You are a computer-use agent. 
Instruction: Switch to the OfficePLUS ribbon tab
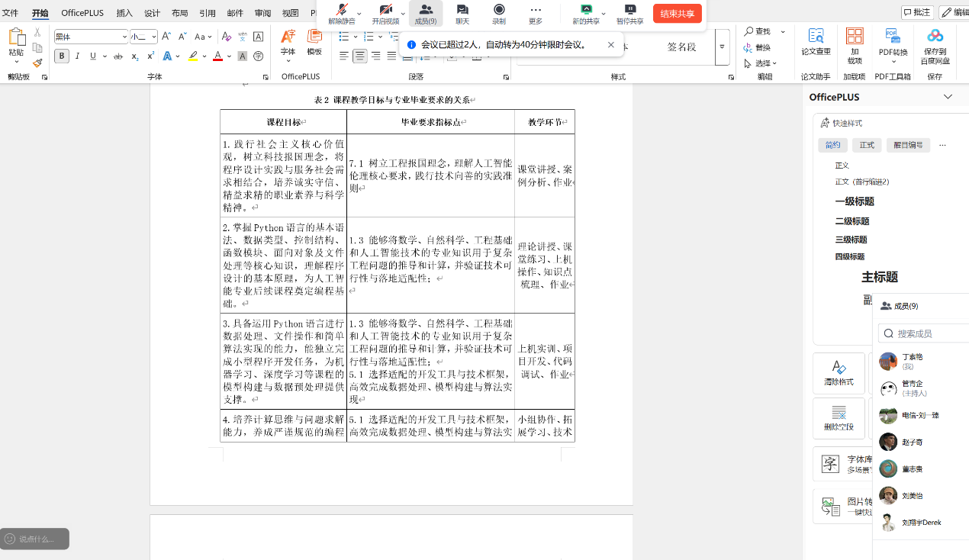84,13
